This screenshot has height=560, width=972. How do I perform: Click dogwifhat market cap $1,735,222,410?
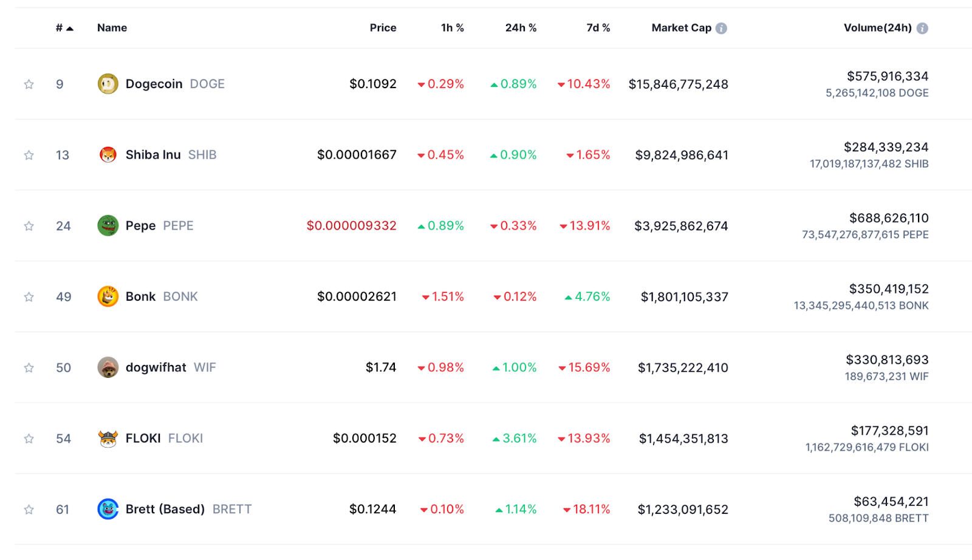click(683, 367)
